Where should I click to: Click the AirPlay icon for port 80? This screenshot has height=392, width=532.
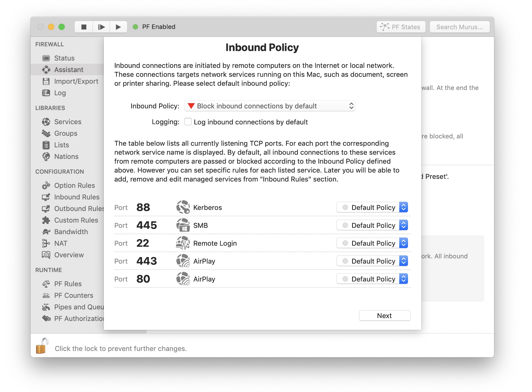(x=183, y=279)
